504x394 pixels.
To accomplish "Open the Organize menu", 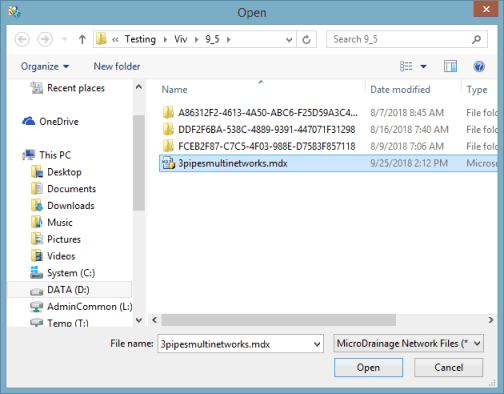I will point(45,66).
